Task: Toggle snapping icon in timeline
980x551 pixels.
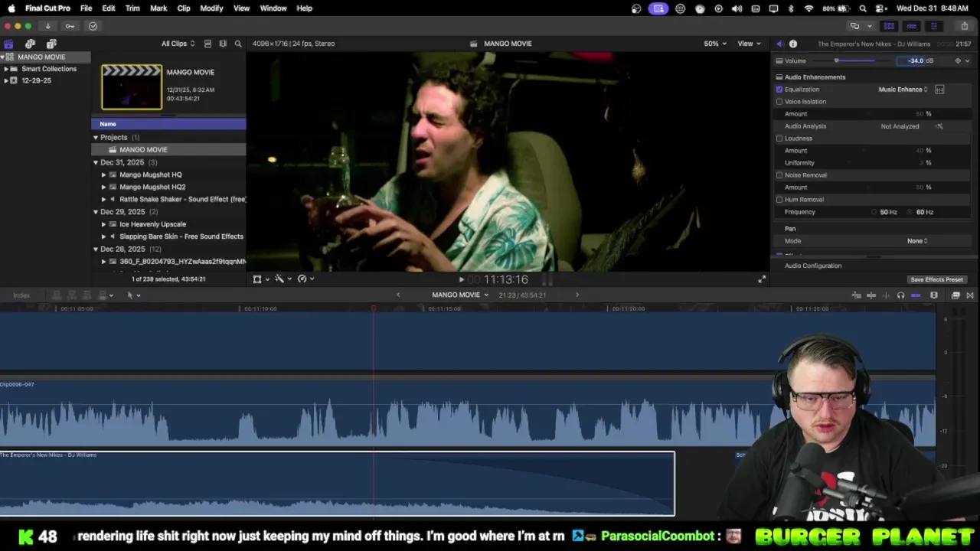Action: point(916,295)
